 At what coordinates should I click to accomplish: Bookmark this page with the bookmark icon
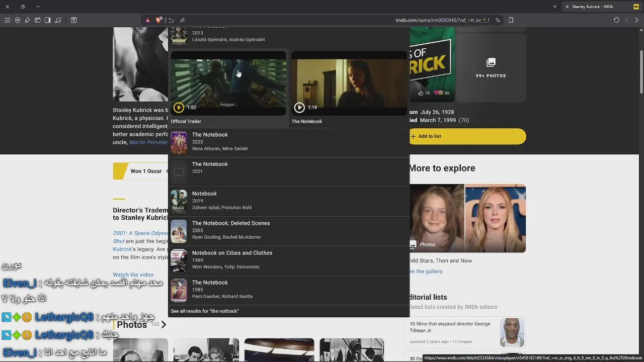(511, 20)
